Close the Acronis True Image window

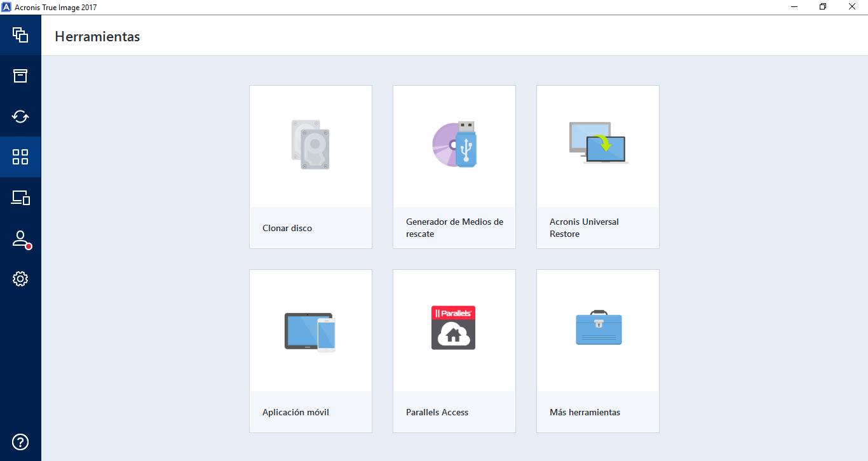(853, 7)
